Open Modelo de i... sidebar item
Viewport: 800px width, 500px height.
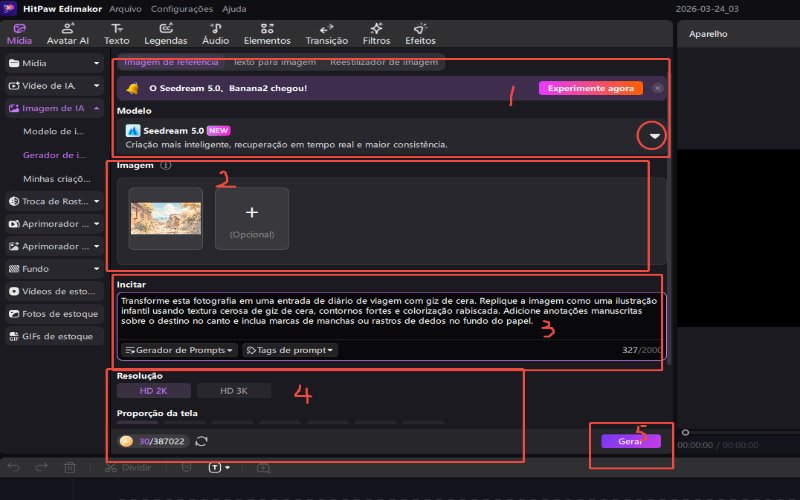pyautogui.click(x=53, y=132)
